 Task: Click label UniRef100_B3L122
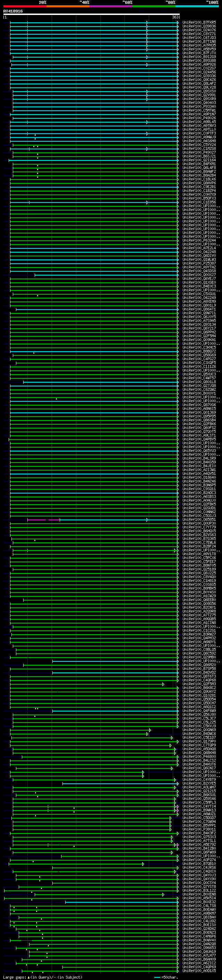point(199,890)
